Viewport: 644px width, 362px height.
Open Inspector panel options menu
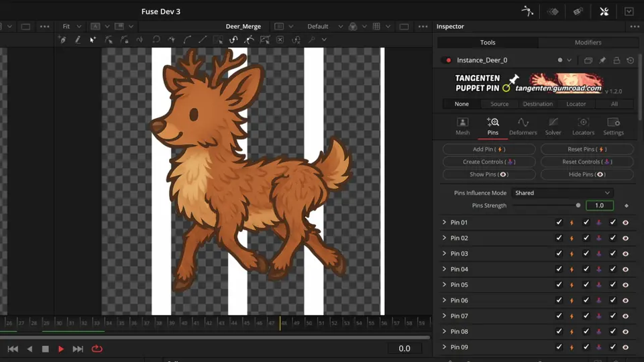coord(635,26)
